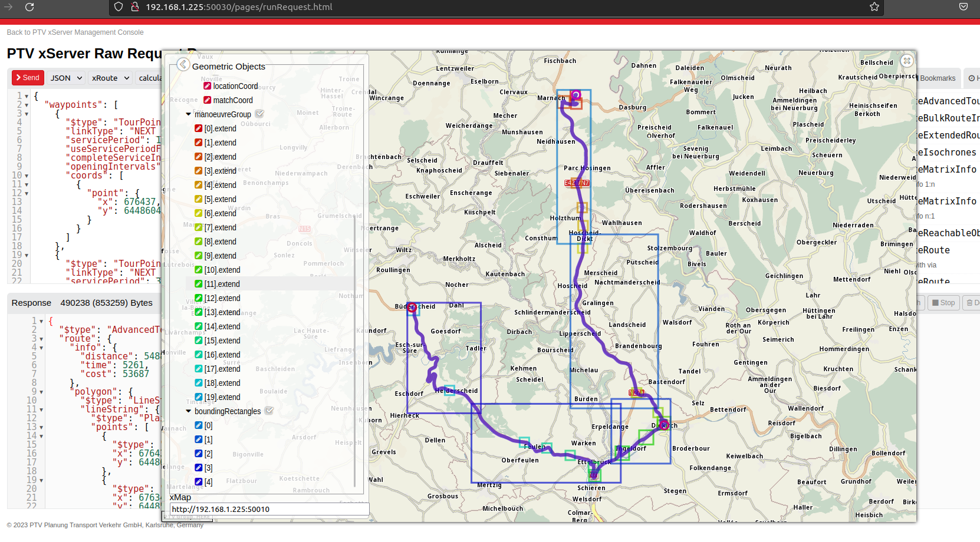
Task: Click the waypoint marker near Diekirch
Action: coord(664,424)
